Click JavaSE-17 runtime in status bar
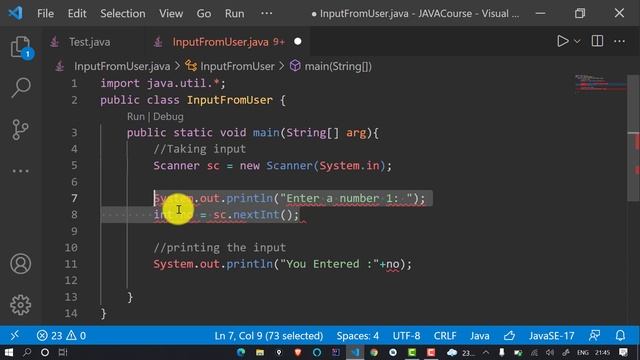 click(551, 336)
